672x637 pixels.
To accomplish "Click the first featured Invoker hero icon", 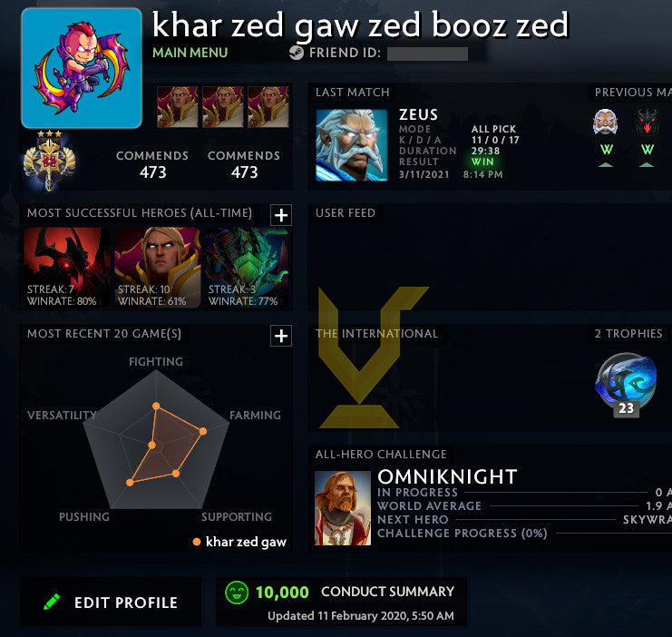I will tap(178, 107).
